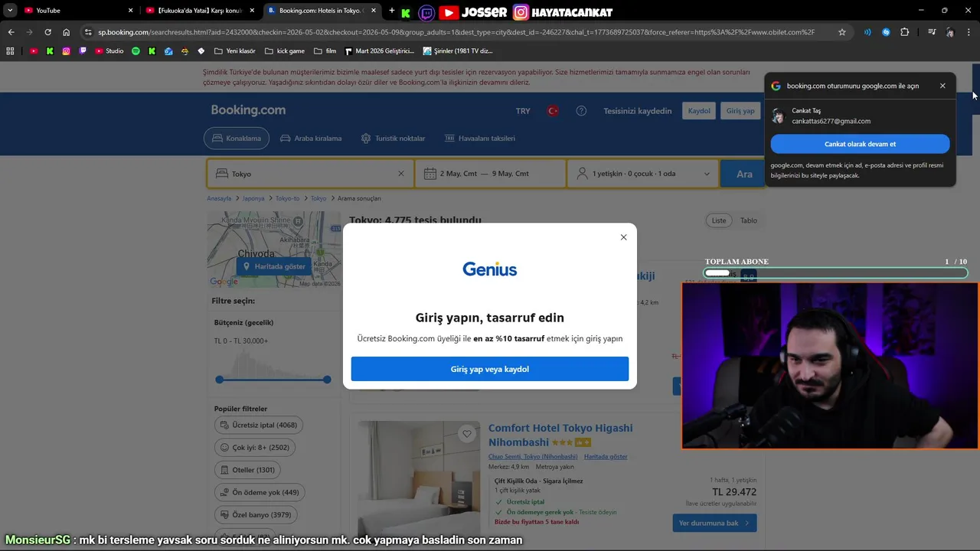This screenshot has height=551, width=980.
Task: Click the Tokyo-to breadcrumb
Action: (x=288, y=198)
